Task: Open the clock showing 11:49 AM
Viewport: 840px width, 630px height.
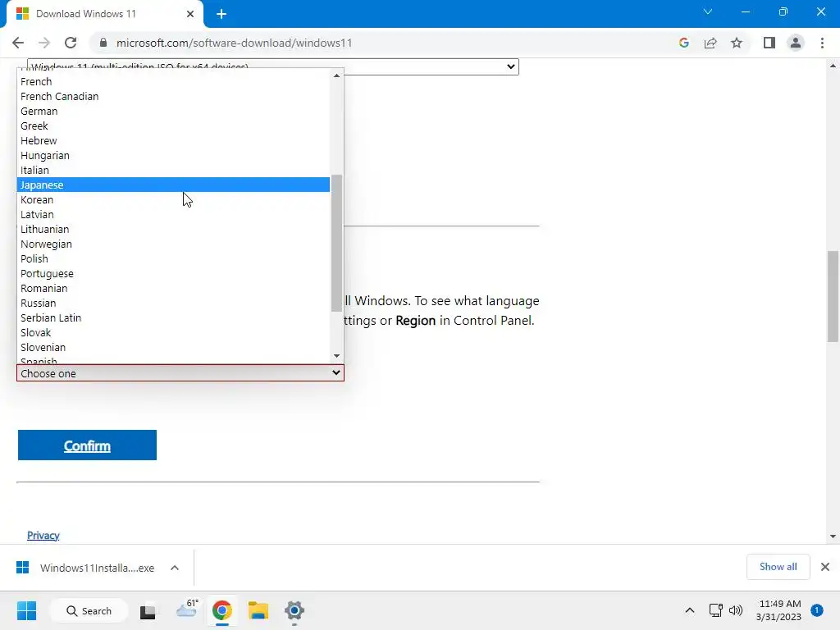Action: click(x=779, y=610)
